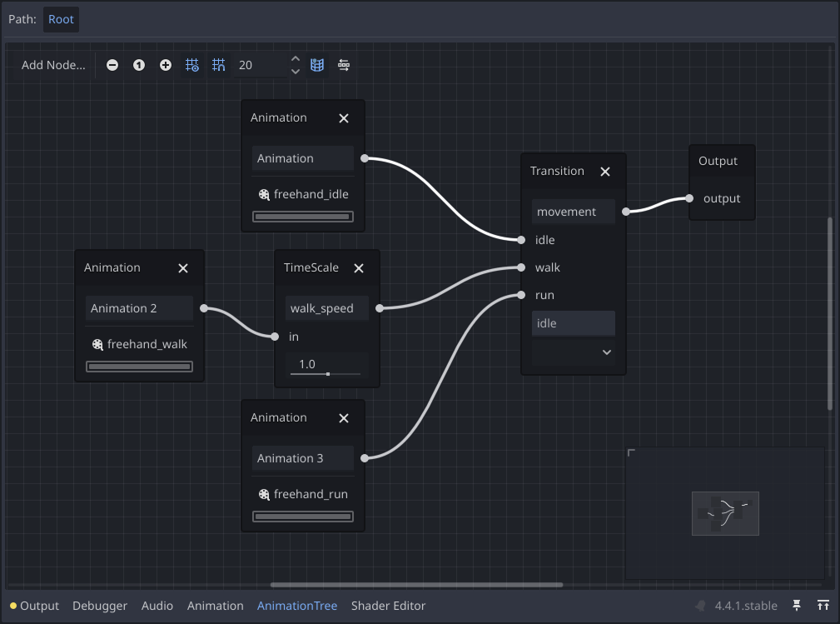Open the freehand_run animation picker
Image resolution: width=840 pixels, height=624 pixels.
coord(303,494)
